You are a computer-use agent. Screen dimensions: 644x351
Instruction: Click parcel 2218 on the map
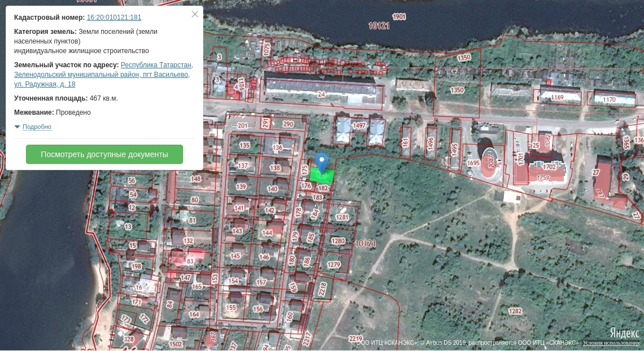(323, 289)
